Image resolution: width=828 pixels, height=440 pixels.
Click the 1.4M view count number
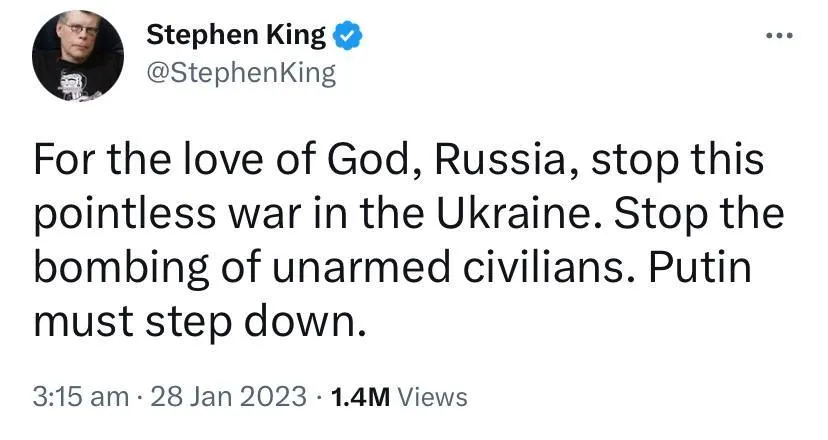pyautogui.click(x=357, y=396)
